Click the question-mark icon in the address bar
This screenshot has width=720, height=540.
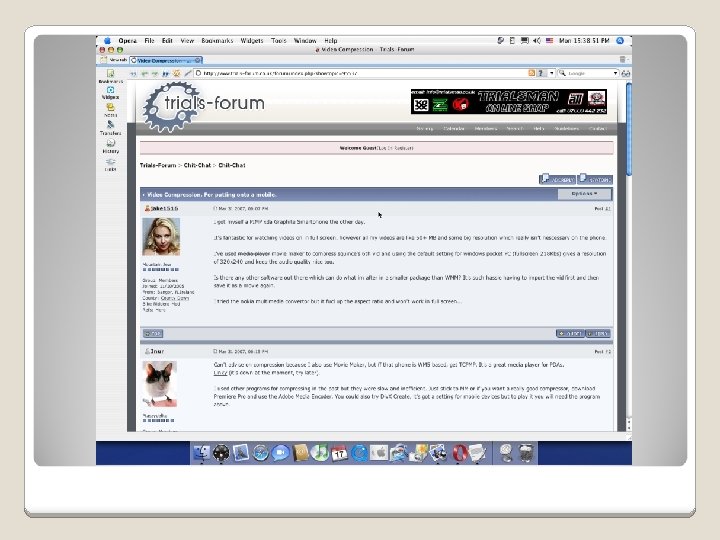pos(541,73)
